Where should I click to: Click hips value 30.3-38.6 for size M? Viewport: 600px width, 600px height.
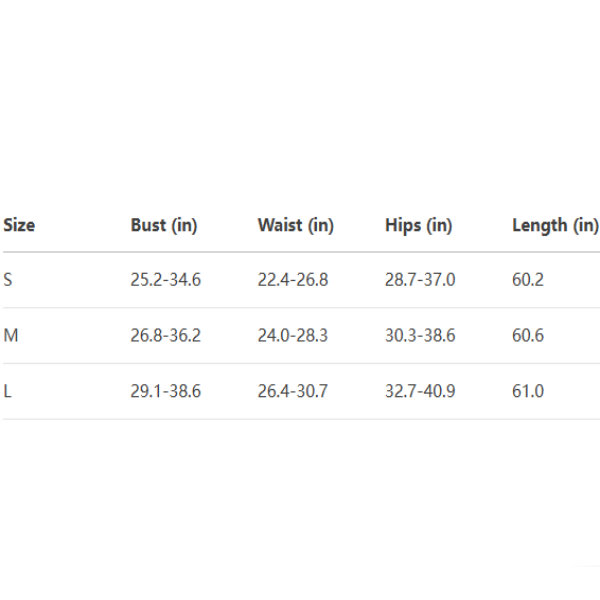click(x=420, y=336)
